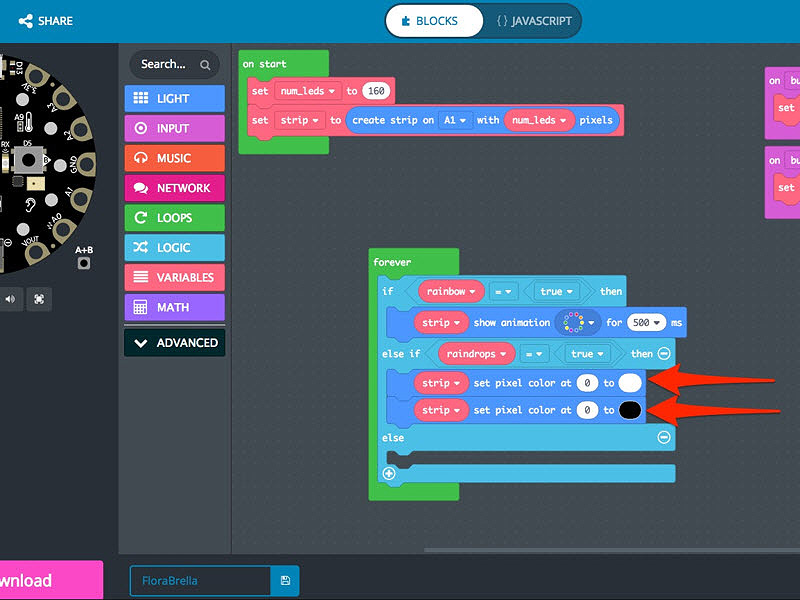Toggle fullscreen view of the simulator
Viewport: 800px width, 600px height.
click(40, 299)
